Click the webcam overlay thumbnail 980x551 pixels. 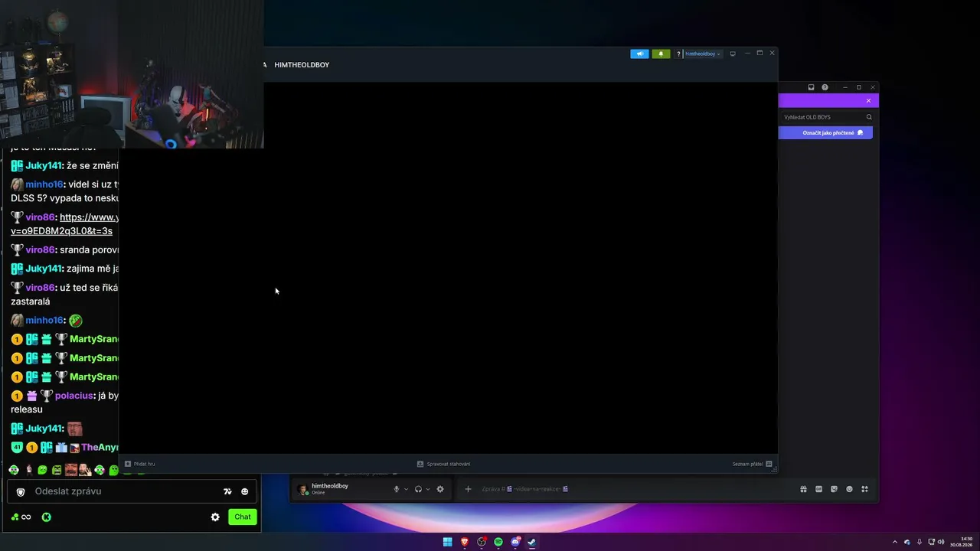click(132, 74)
